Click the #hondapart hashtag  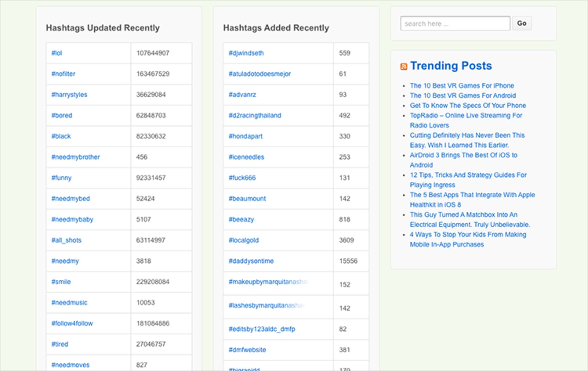246,136
